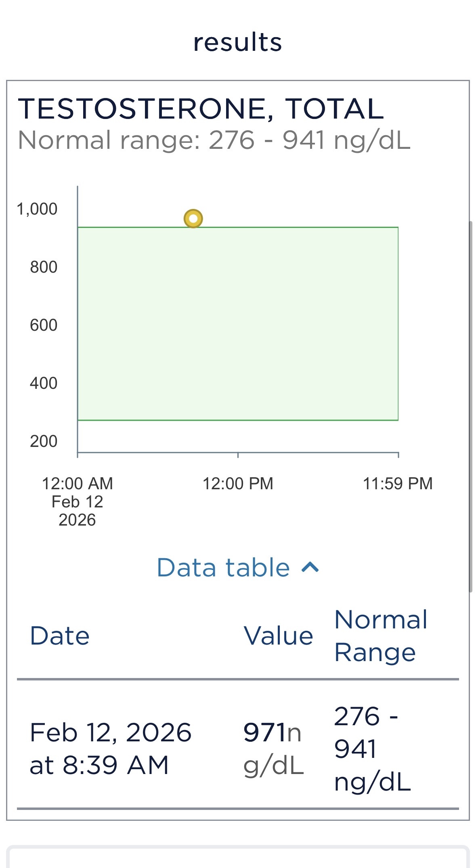Click the 276 - 941 ng/dL table cell
The height and width of the screenshot is (868, 476).
372,749
